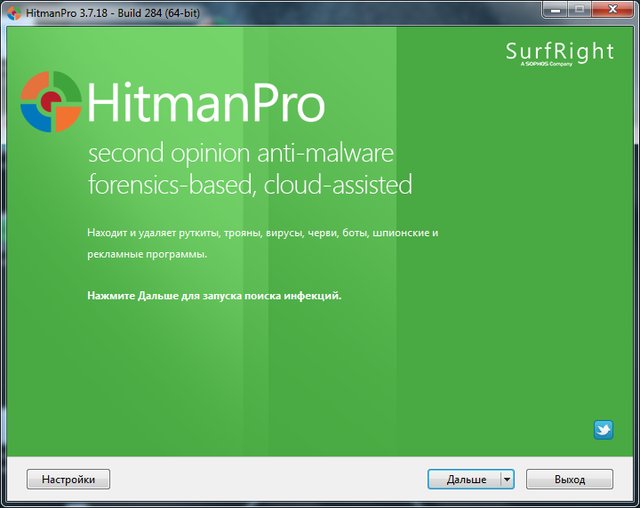Viewport: 640px width, 508px height.
Task: Click the HitmanPro crosshair logo
Action: pos(51,102)
